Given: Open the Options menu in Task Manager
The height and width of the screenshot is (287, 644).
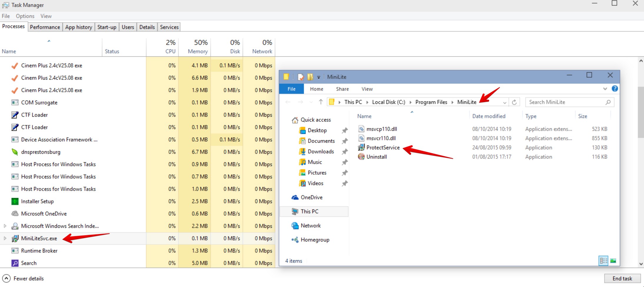Looking at the screenshot, I should point(25,16).
